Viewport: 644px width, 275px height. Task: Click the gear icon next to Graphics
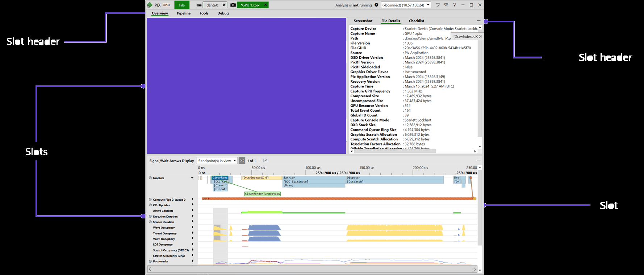[x=150, y=178]
